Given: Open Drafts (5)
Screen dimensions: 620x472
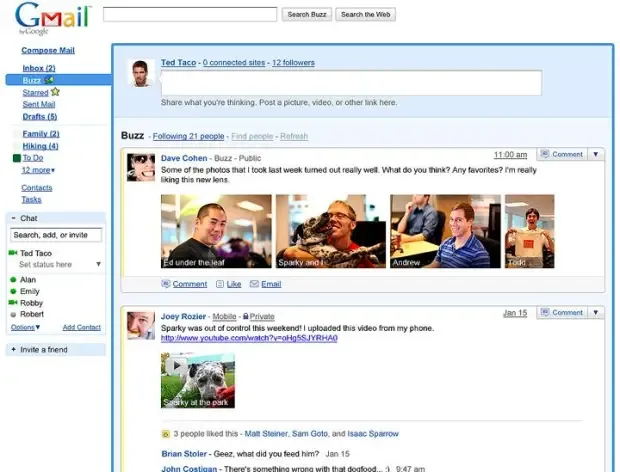Looking at the screenshot, I should tap(40, 117).
